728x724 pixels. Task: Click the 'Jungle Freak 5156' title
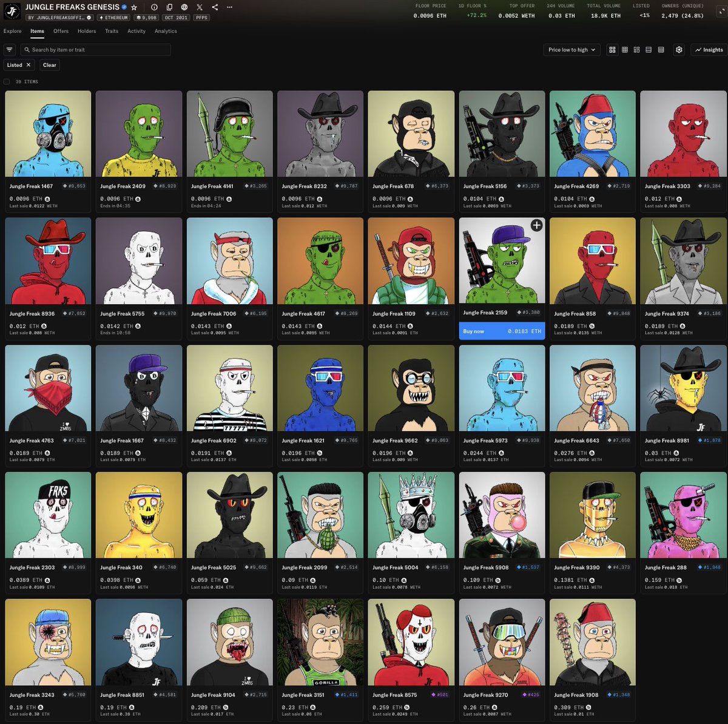point(485,186)
